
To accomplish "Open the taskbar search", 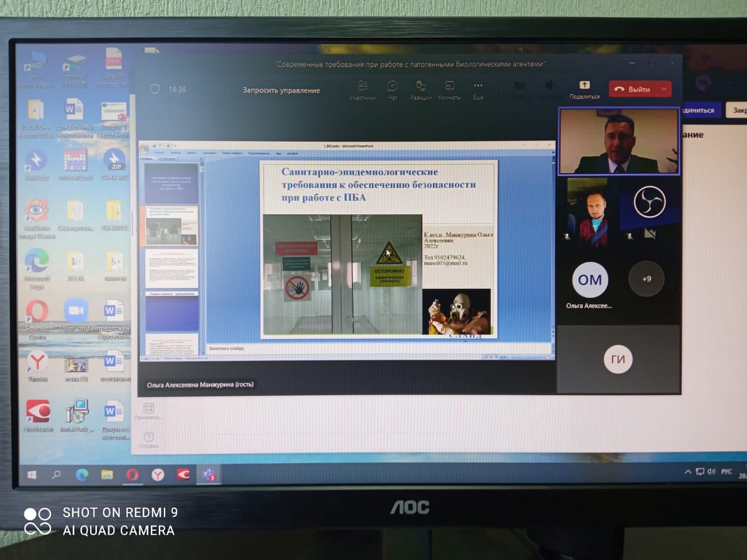I will 56,475.
